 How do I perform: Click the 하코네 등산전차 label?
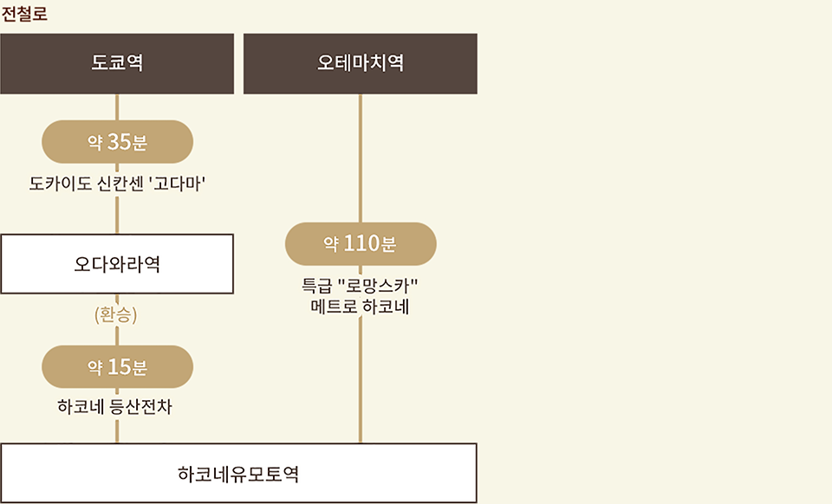[x=115, y=406]
